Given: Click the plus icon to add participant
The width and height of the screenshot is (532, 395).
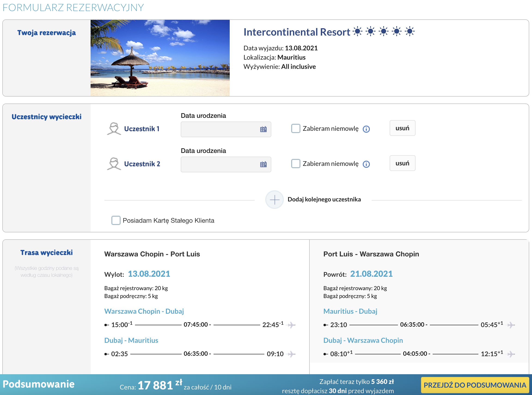Looking at the screenshot, I should click(274, 200).
